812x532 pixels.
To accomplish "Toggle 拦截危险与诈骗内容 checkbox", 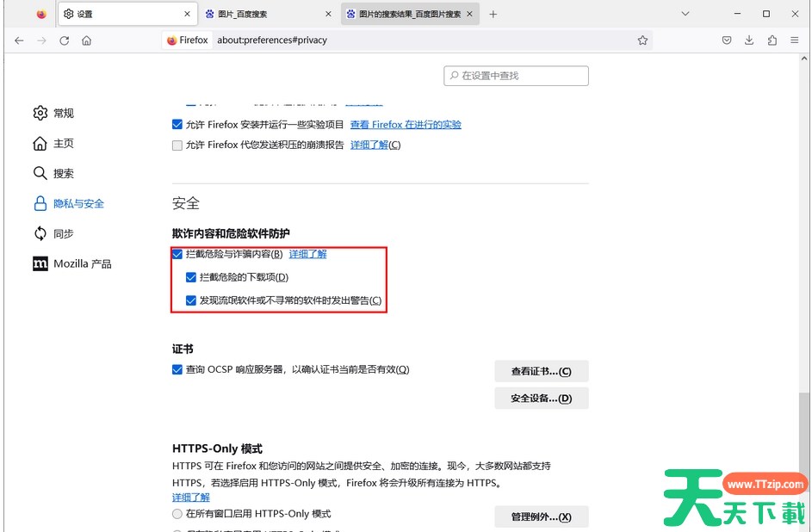I will tap(177, 254).
